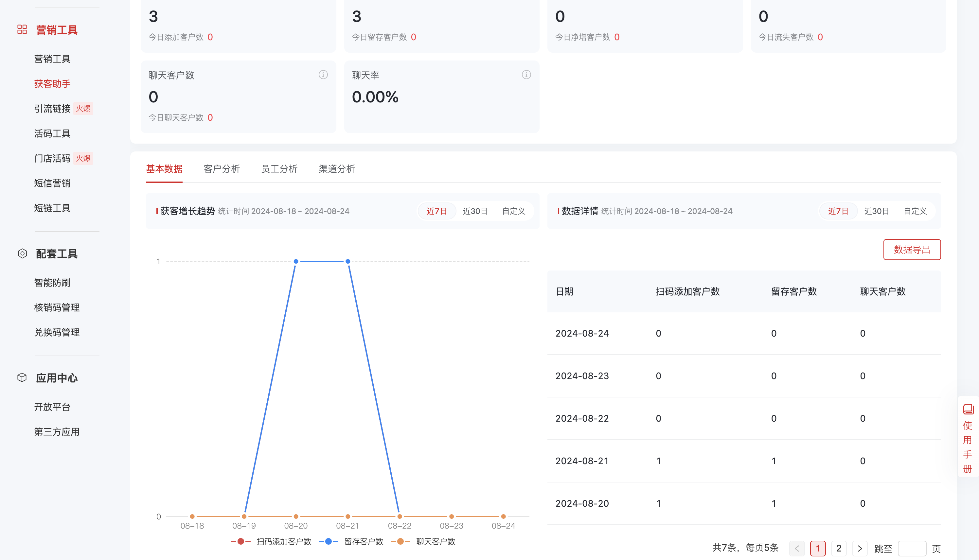
Task: Switch to 员工分析 tab
Action: coord(279,169)
